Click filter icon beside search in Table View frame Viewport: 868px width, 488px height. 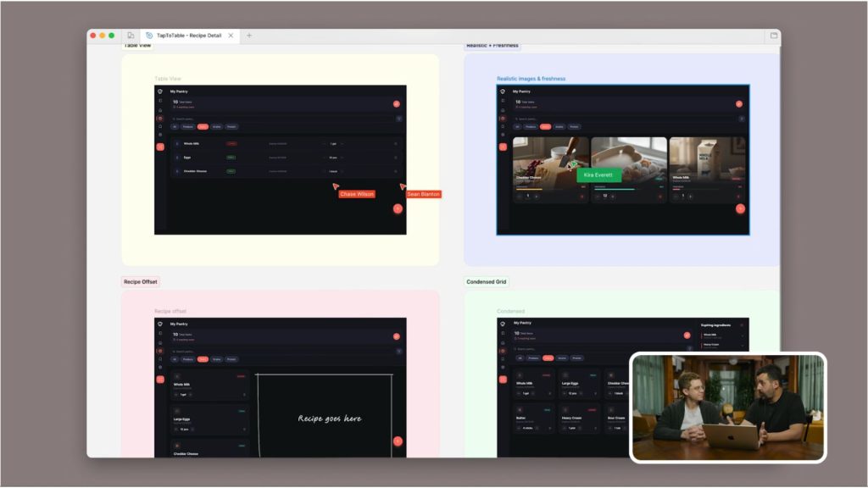click(x=398, y=119)
